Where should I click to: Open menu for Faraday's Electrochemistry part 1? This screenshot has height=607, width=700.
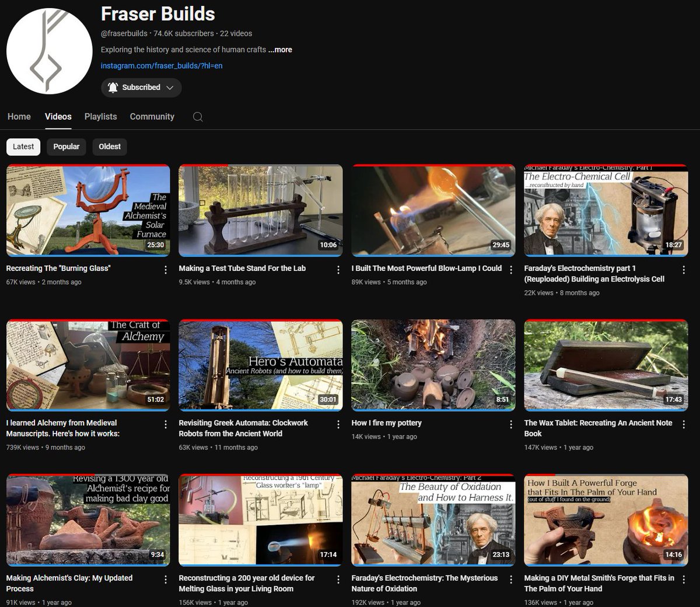[x=684, y=270]
